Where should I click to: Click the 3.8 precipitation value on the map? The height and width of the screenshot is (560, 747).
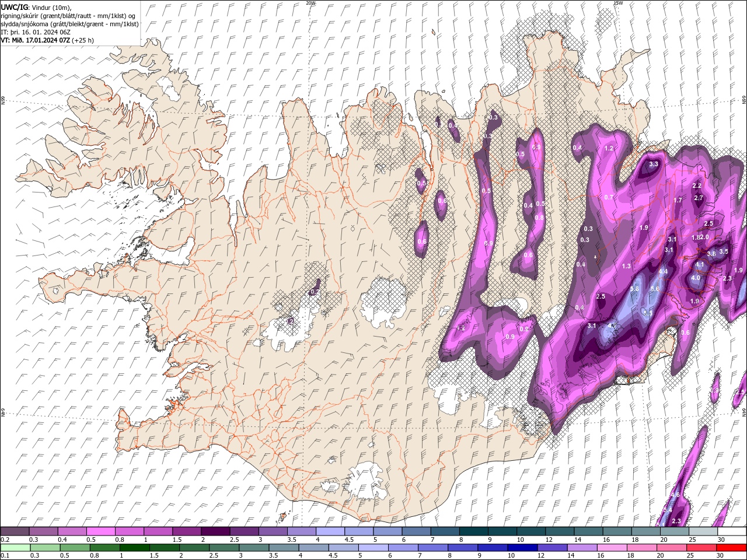pos(711,254)
